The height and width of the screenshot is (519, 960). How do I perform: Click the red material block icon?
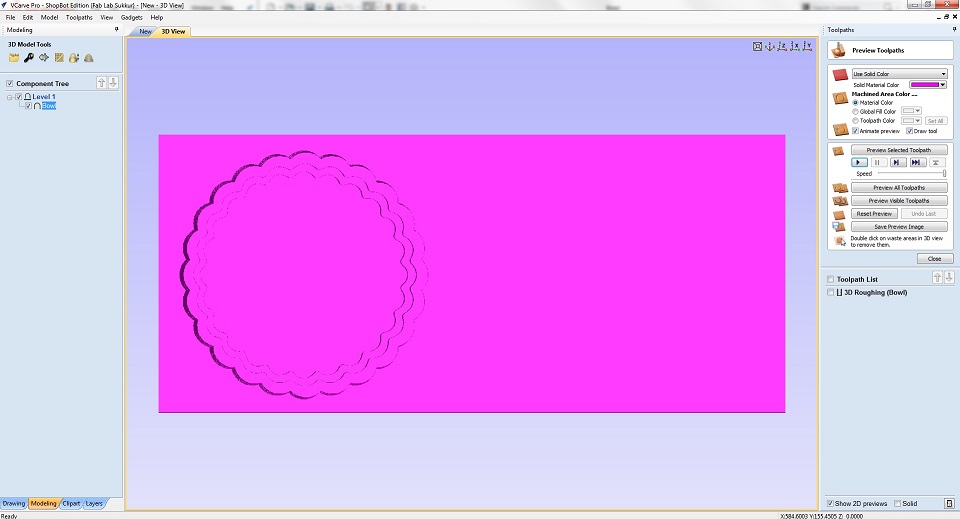840,75
